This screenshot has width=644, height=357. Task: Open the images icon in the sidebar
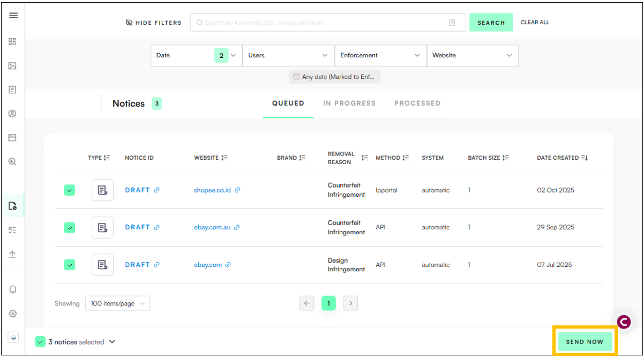click(x=12, y=66)
